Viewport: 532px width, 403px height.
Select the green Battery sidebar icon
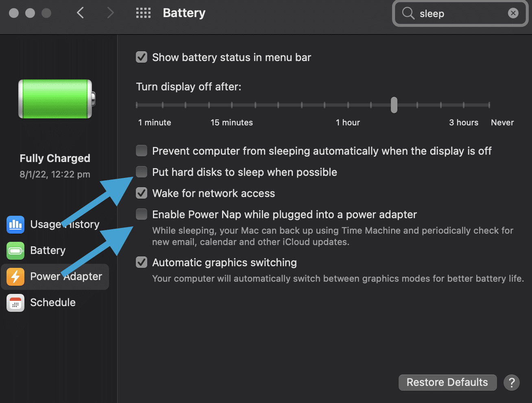coord(15,250)
